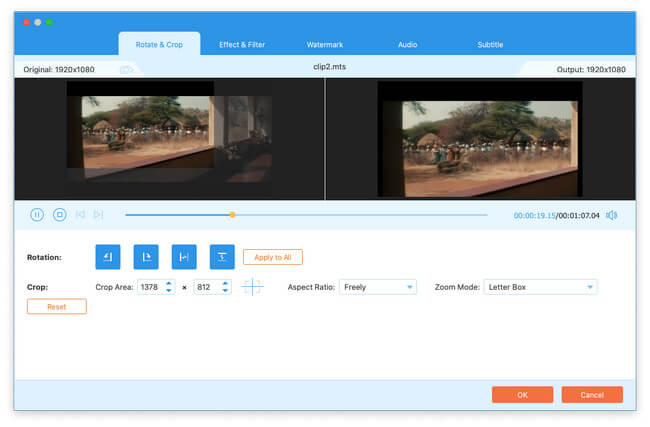Click the Apply to All button
650x427 pixels.
click(273, 257)
